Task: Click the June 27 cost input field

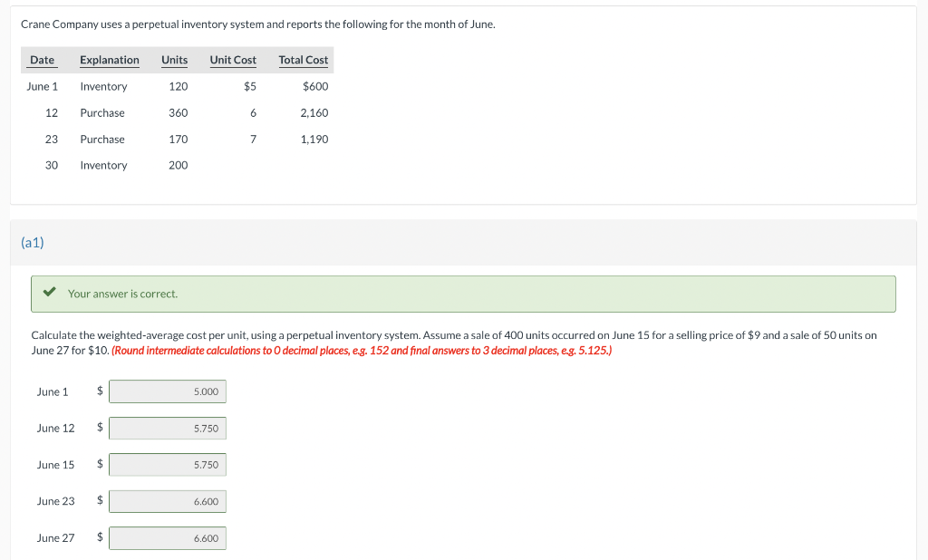Action: pos(168,538)
